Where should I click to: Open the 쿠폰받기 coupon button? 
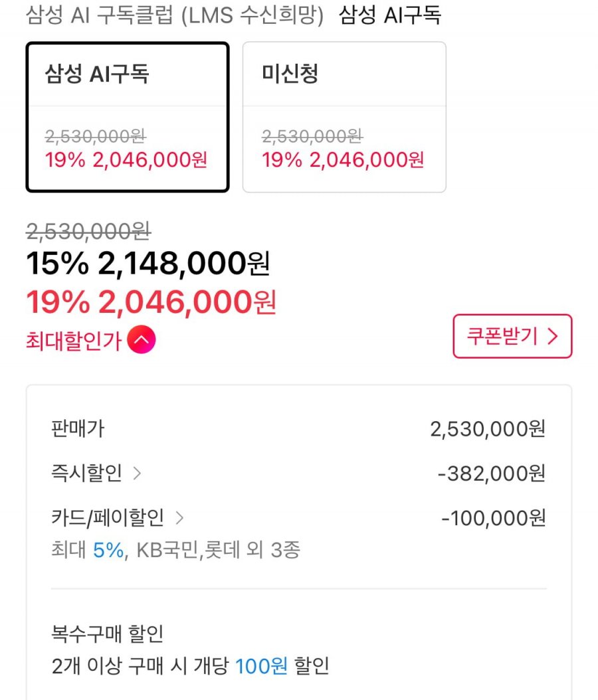[512, 336]
